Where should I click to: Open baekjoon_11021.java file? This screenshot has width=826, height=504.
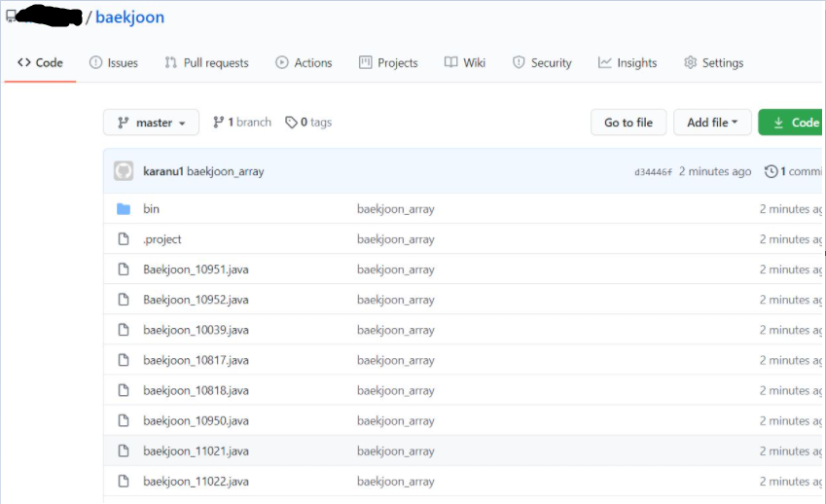(196, 451)
